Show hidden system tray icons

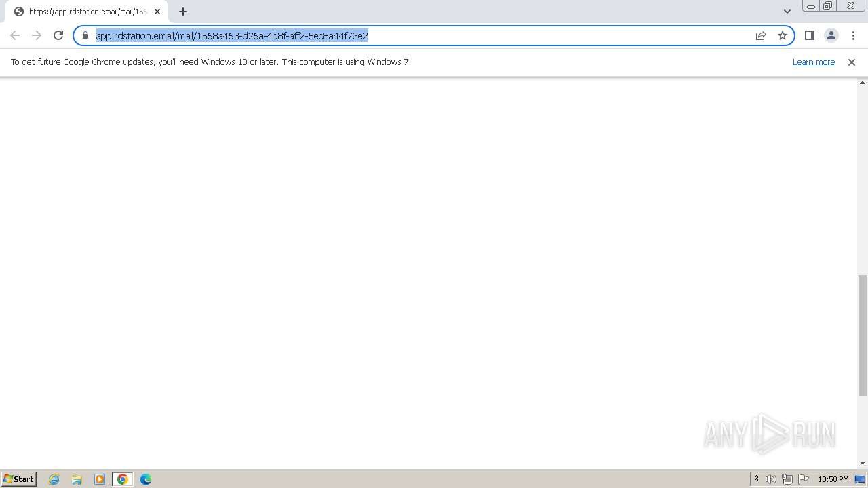756,479
